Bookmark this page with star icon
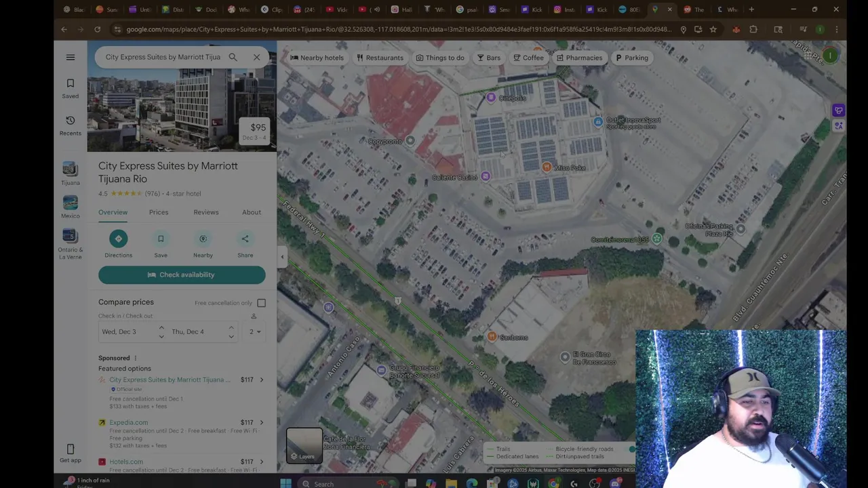 pos(713,29)
